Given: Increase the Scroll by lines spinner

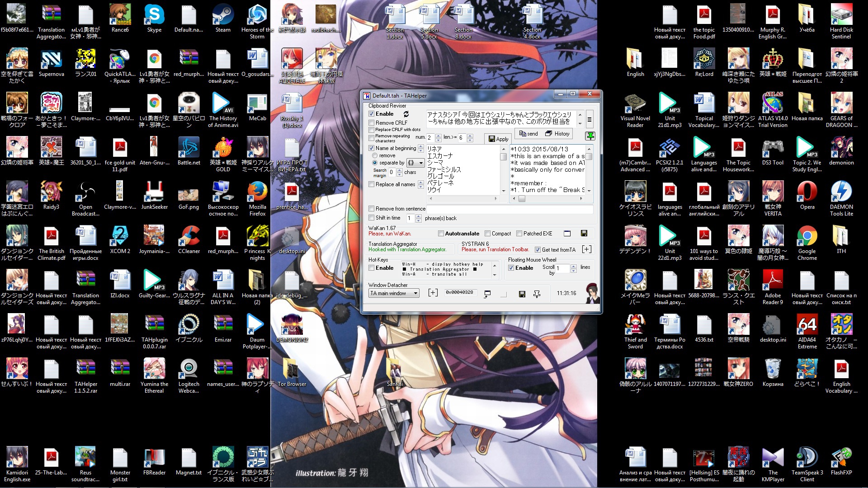Looking at the screenshot, I should tap(573, 266).
